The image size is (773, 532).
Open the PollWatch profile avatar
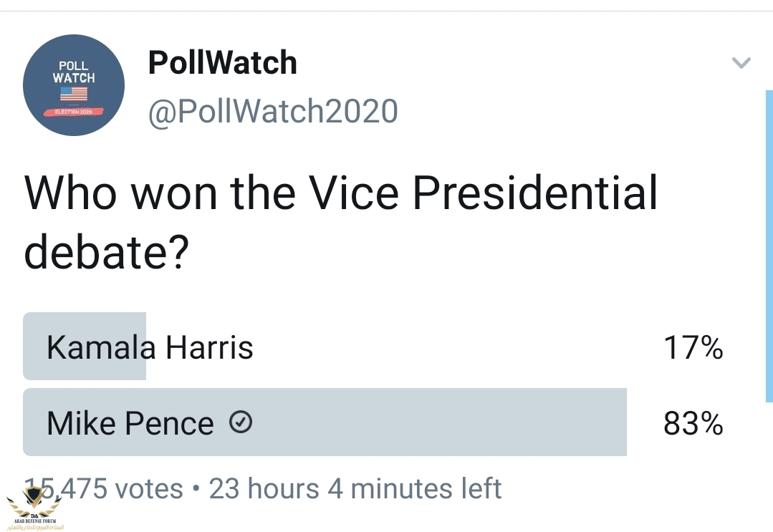(74, 85)
